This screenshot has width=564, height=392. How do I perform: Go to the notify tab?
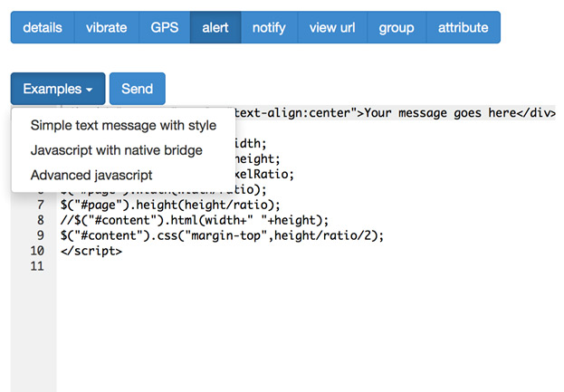(269, 27)
